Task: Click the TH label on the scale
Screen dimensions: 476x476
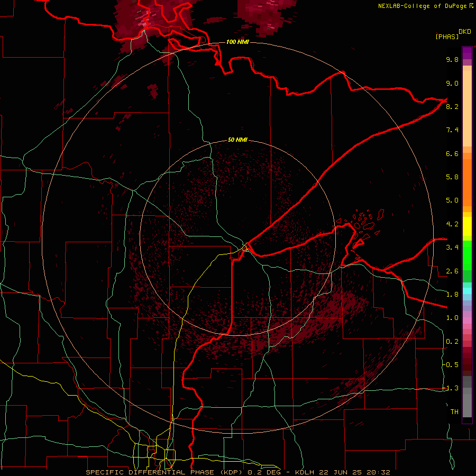Action: coord(454,412)
